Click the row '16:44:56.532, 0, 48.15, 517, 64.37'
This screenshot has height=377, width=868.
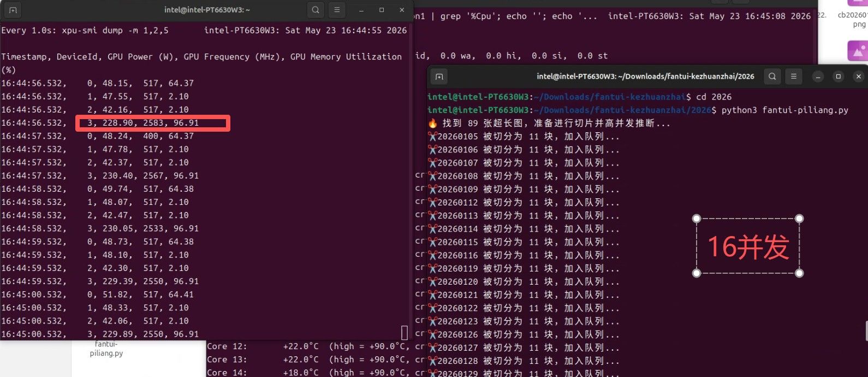(98, 83)
